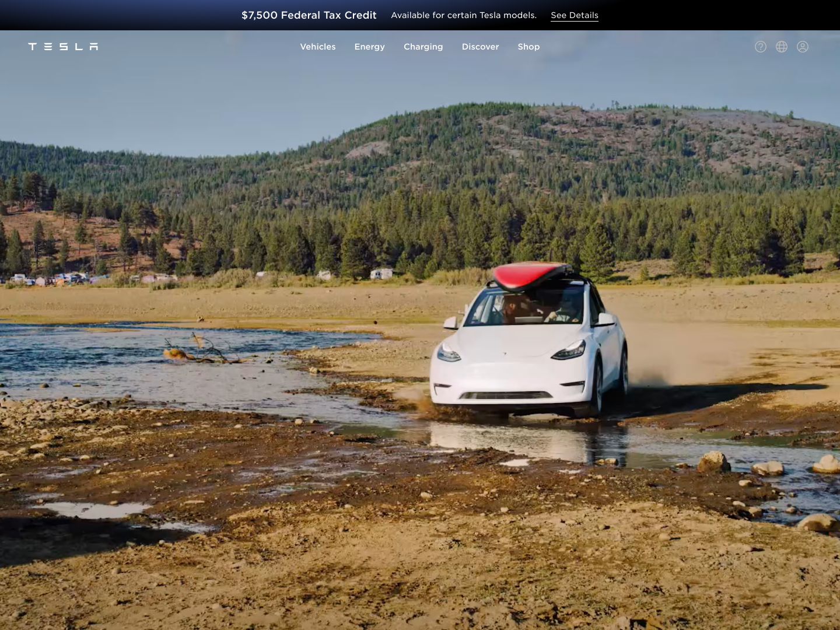The width and height of the screenshot is (840, 630).
Task: Expand the Discover navigation menu
Action: [x=480, y=47]
